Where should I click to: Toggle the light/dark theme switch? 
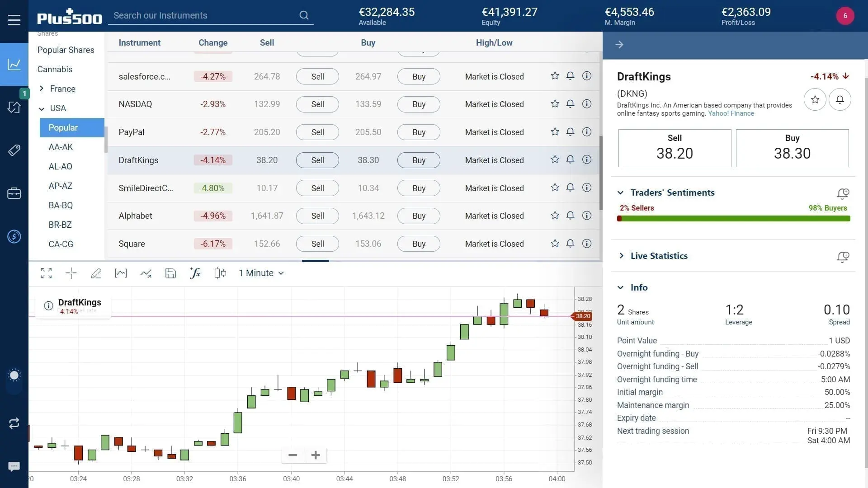(x=14, y=380)
